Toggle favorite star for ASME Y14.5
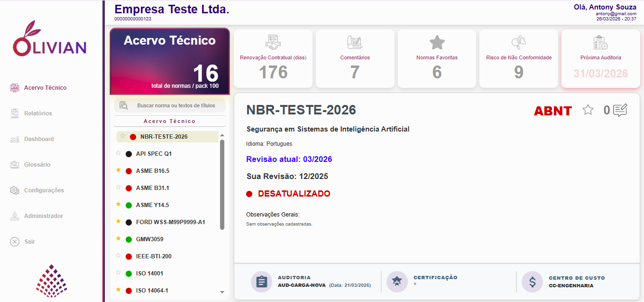 (x=118, y=205)
